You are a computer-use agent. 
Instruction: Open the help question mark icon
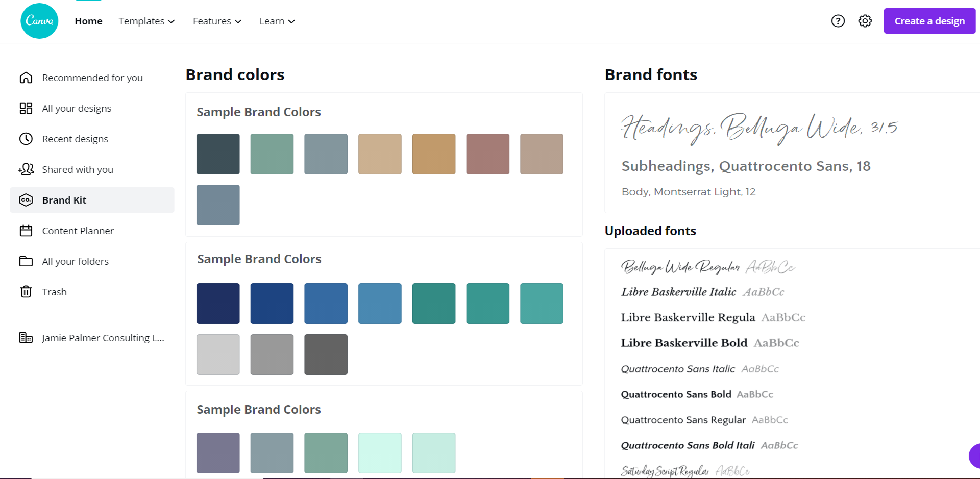point(838,21)
